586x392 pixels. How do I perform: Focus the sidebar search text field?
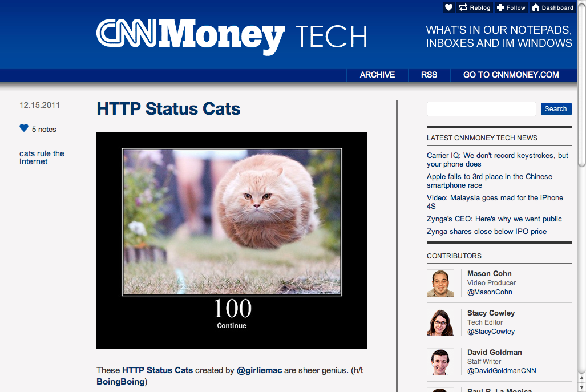482,109
